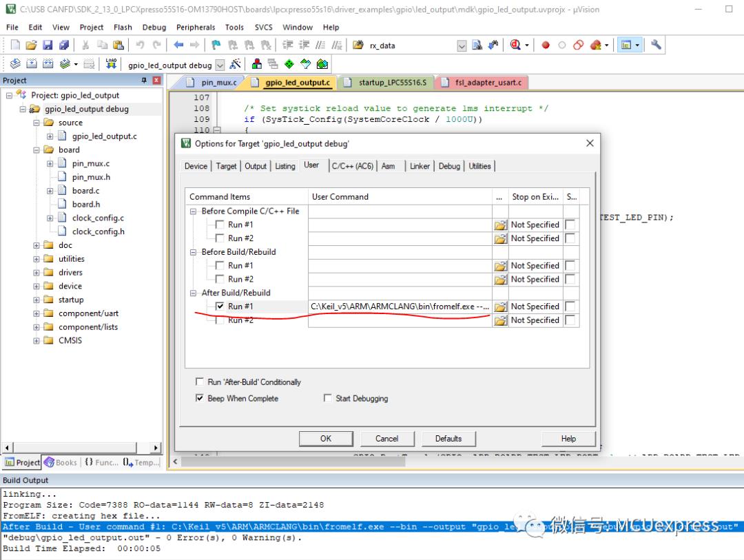Switch to the Books pane tab
The height and width of the screenshot is (560, 744).
coord(61,462)
